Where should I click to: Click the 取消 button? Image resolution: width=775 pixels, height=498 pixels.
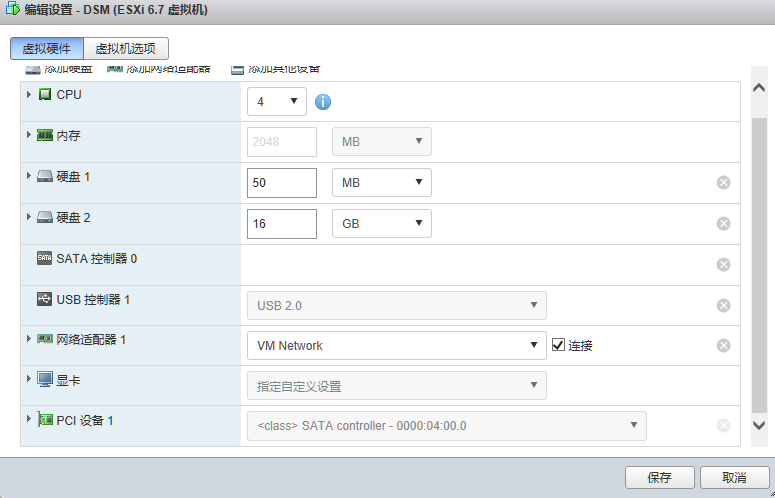pos(734,477)
